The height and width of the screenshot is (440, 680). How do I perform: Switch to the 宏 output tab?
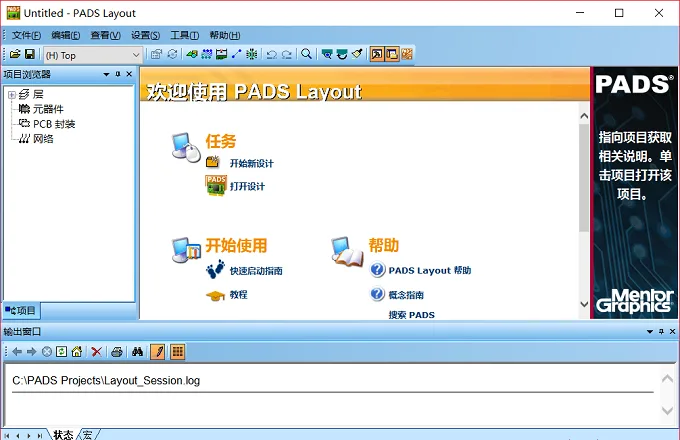88,434
